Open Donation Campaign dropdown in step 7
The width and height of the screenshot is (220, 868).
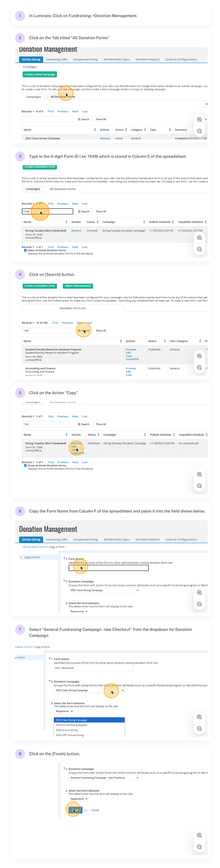pyautogui.click(x=89, y=690)
